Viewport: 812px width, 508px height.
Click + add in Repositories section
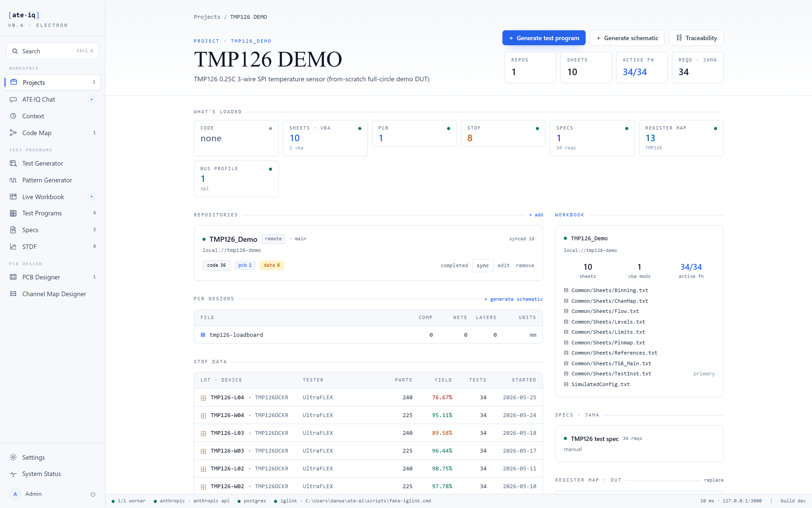[536, 215]
